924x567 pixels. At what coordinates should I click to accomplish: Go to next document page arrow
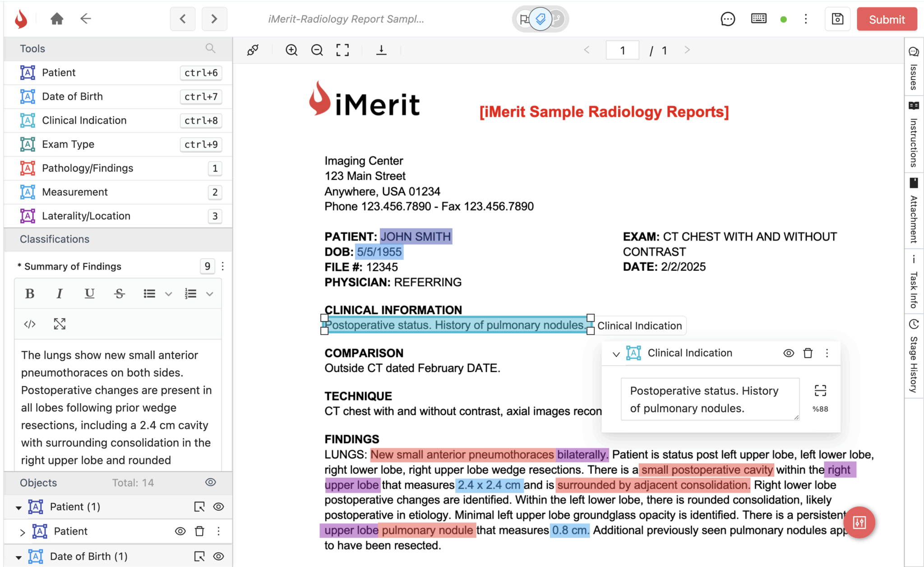[687, 50]
